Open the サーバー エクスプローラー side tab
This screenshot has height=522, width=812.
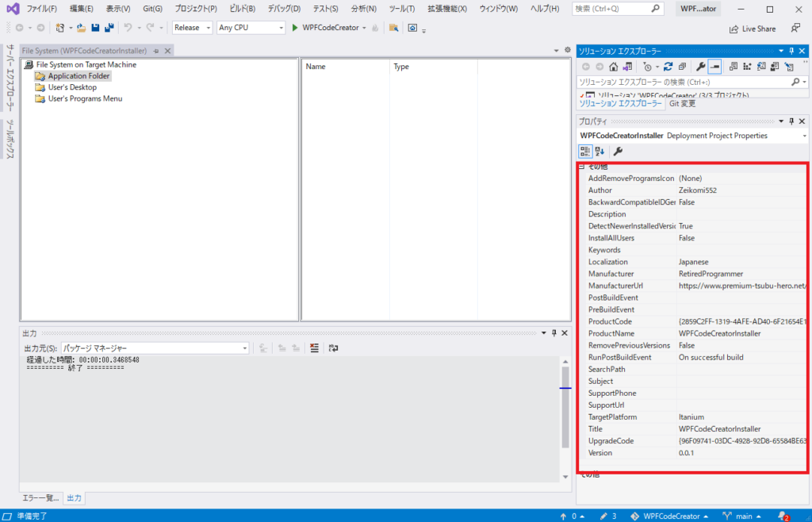[x=10, y=78]
